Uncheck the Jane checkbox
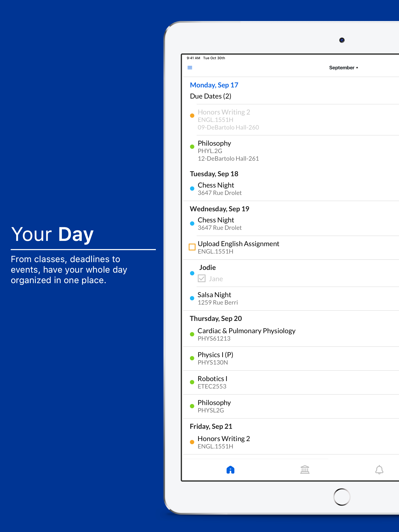This screenshot has width=399, height=532. click(x=202, y=278)
